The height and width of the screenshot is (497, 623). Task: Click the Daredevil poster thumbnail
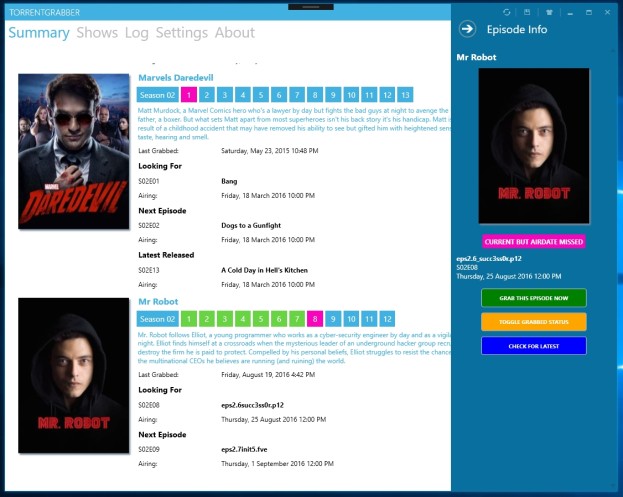click(74, 151)
